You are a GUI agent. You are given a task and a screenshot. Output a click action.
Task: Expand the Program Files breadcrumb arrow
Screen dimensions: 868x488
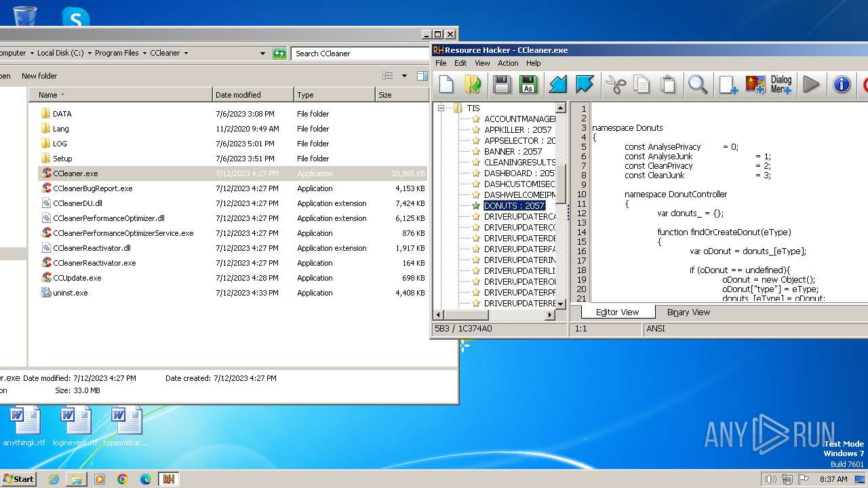(144, 53)
